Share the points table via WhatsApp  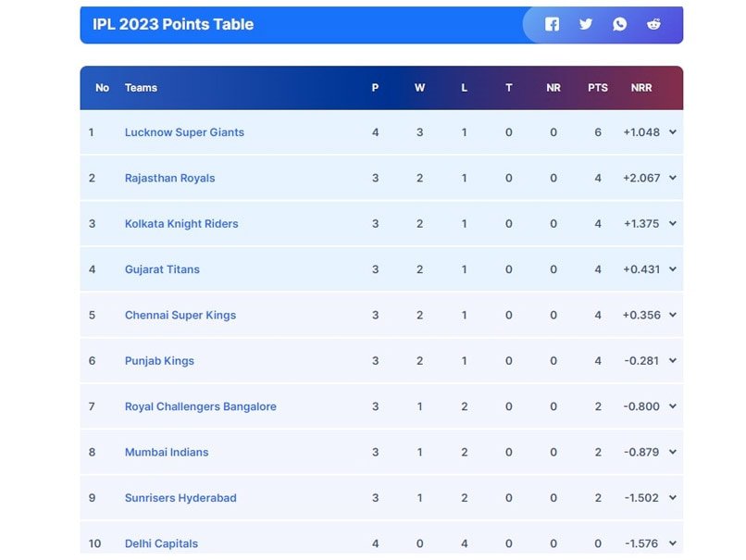pos(620,24)
